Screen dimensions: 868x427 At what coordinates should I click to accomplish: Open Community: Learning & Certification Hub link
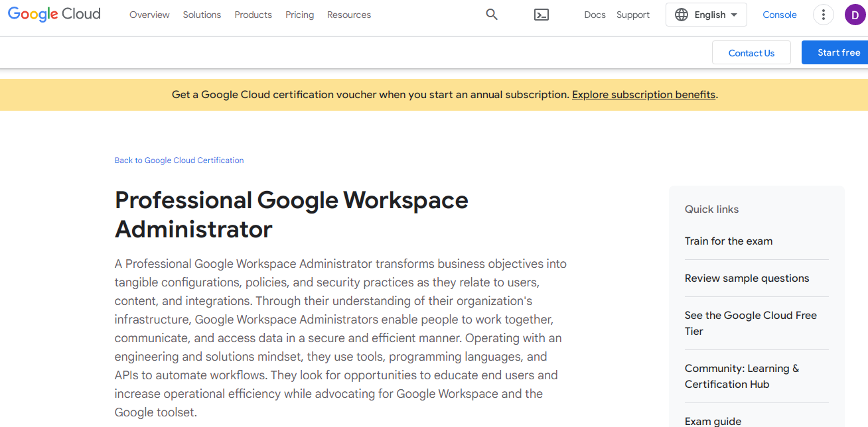tap(742, 377)
